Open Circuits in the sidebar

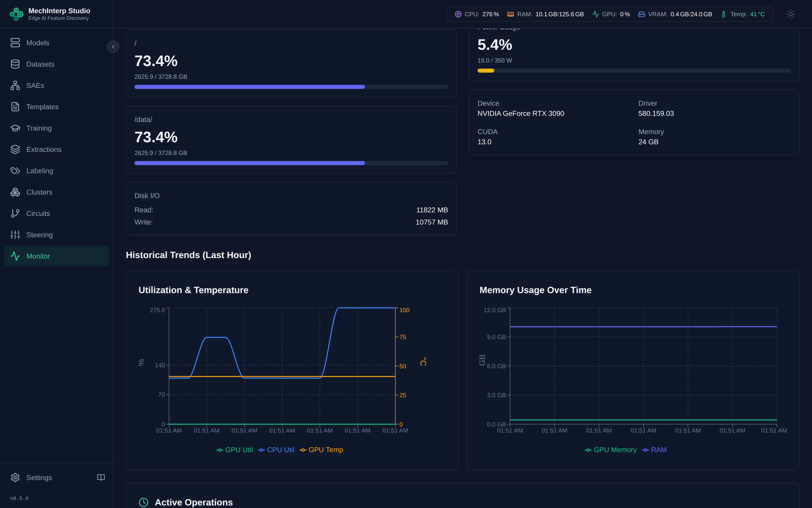[56, 213]
